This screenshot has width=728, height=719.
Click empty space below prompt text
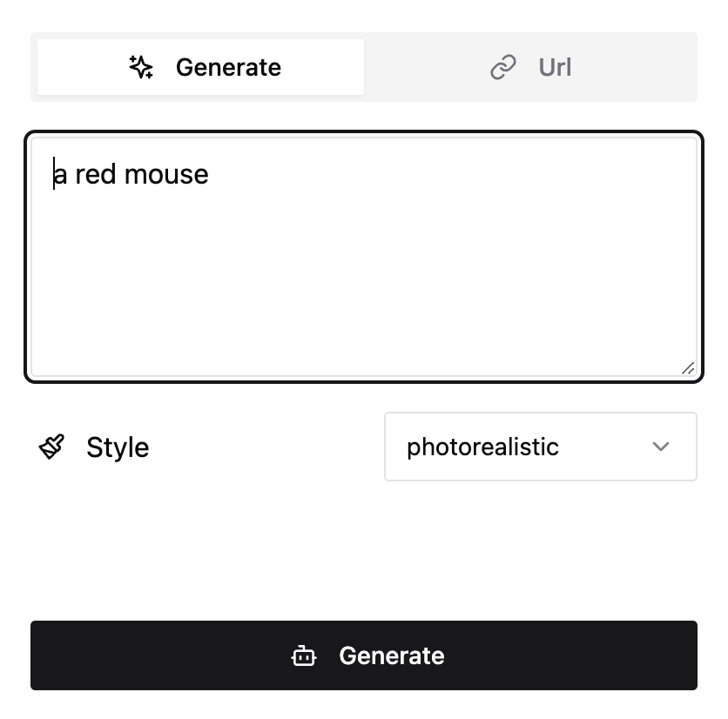[364, 288]
